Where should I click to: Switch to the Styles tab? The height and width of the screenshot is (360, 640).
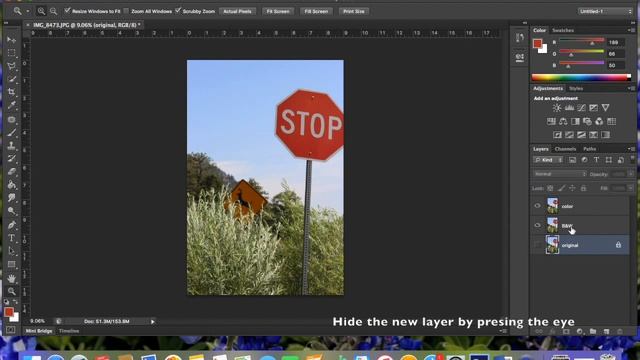tap(576, 89)
